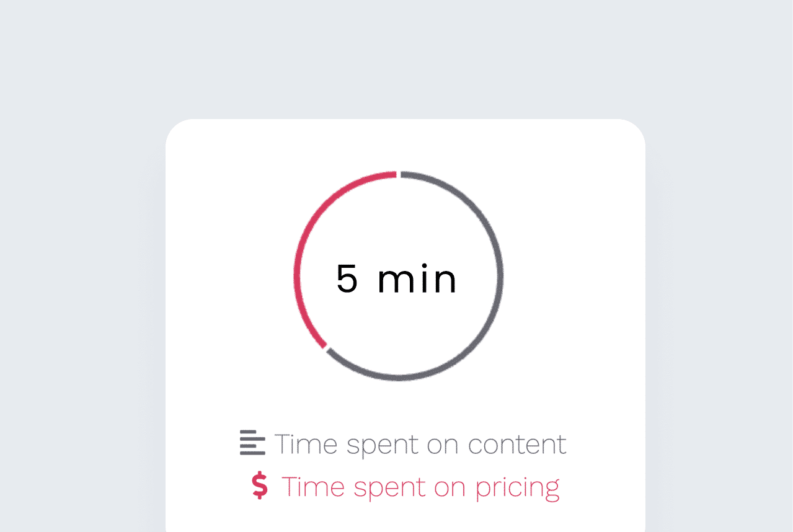Image resolution: width=793 pixels, height=532 pixels.
Task: Click the "5 min" total in chart center
Action: click(x=397, y=278)
